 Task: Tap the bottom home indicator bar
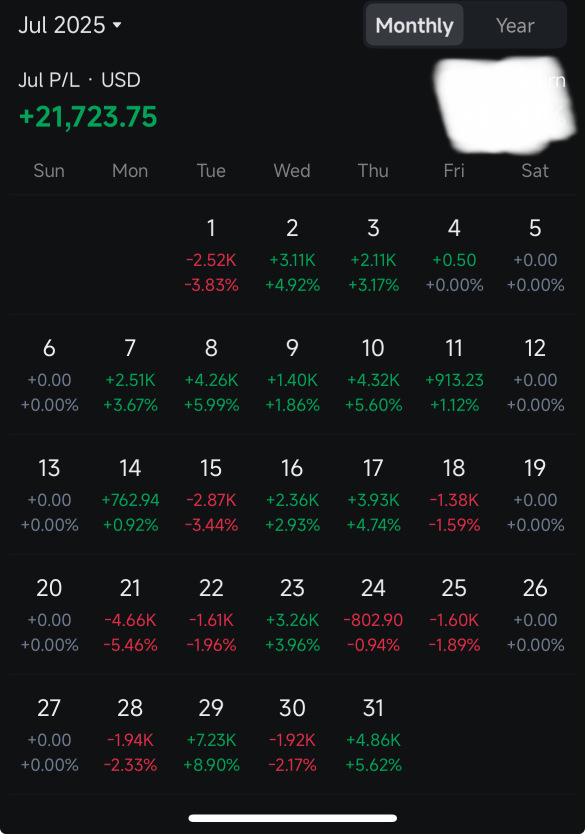pos(292,818)
